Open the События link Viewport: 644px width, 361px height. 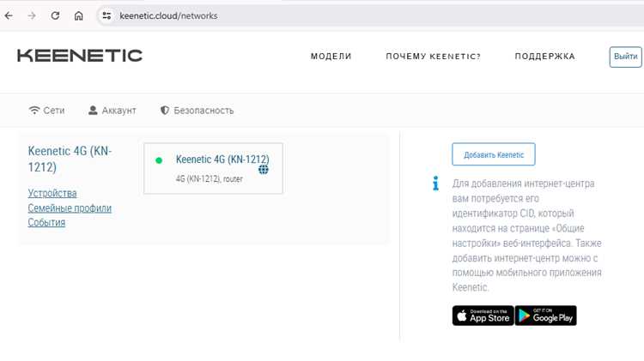point(46,222)
